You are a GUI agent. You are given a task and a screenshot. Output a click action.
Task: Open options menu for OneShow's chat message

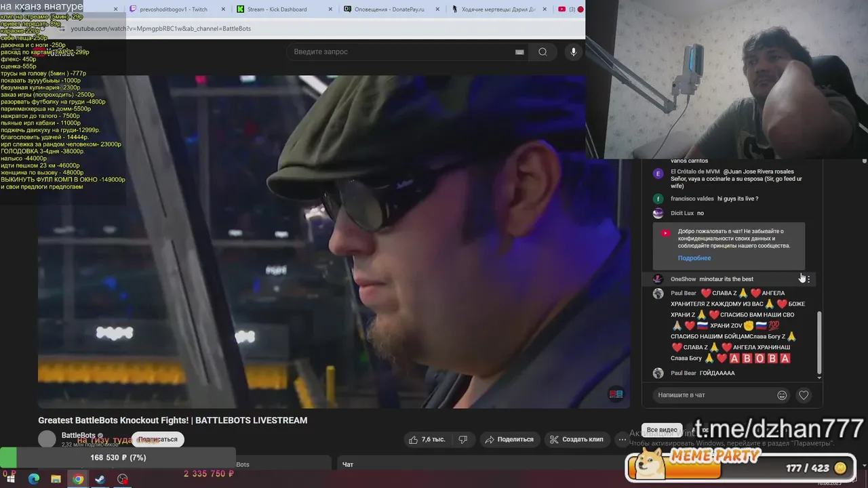coord(808,279)
